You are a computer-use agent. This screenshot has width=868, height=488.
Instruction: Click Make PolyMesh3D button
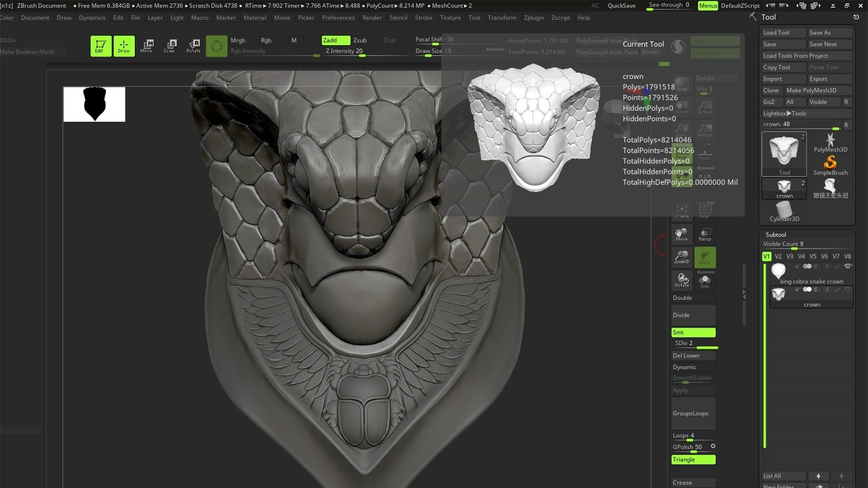click(x=818, y=90)
